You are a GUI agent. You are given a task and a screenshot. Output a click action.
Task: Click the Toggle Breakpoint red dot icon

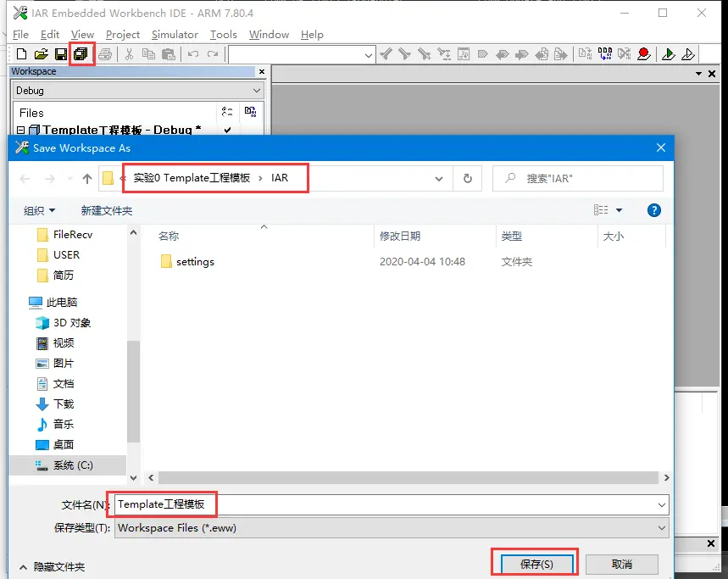click(643, 54)
